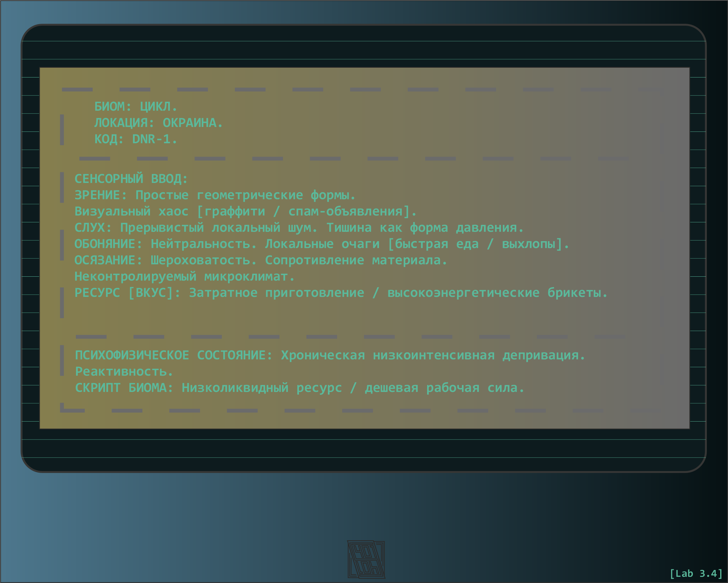The image size is (728, 583).
Task: Click 'Неконтролируемый микроклимат.' line
Action: 185,277
